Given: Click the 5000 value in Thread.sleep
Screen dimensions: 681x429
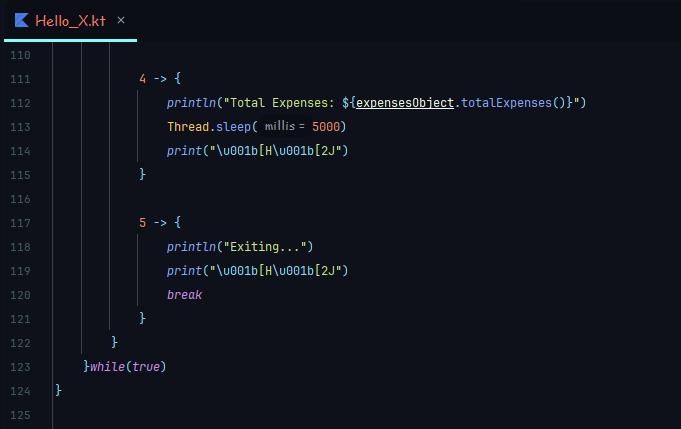Looking at the screenshot, I should (326, 127).
